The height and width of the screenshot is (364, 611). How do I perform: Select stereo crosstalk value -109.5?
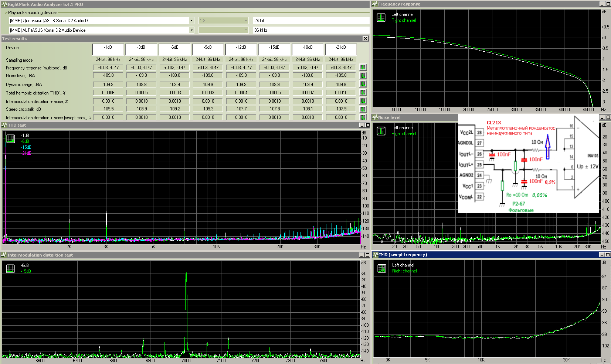click(x=108, y=109)
